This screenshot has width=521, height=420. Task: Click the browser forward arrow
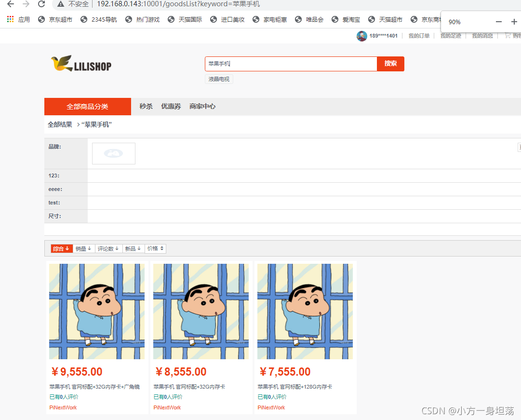pyautogui.click(x=26, y=4)
